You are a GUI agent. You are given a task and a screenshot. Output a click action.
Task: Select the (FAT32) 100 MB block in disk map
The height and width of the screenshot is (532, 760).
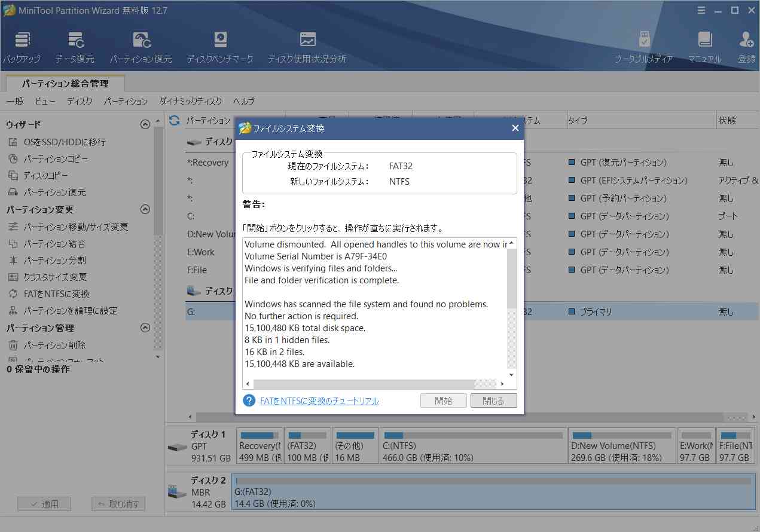pos(307,445)
